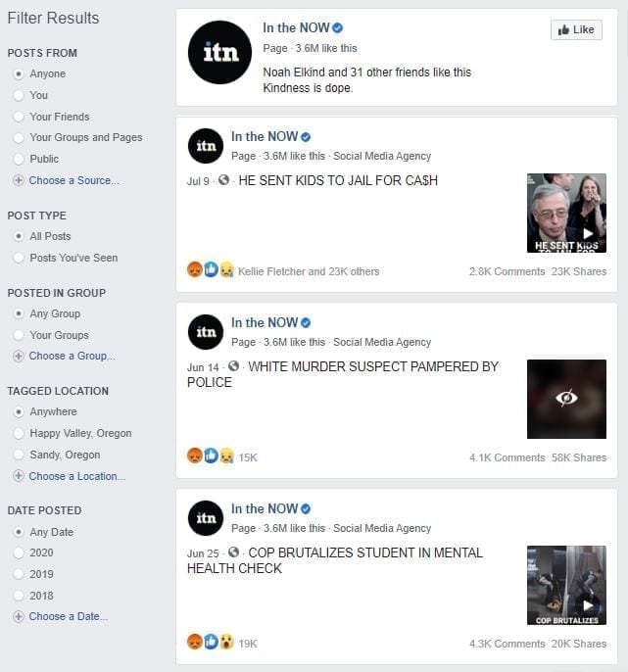
Task: Like the In the NOW page
Action: [x=576, y=30]
